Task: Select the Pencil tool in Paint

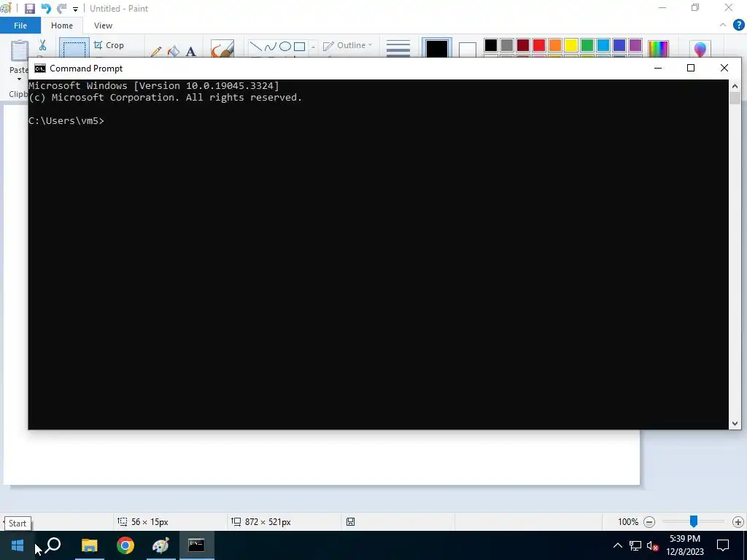Action: [156, 52]
